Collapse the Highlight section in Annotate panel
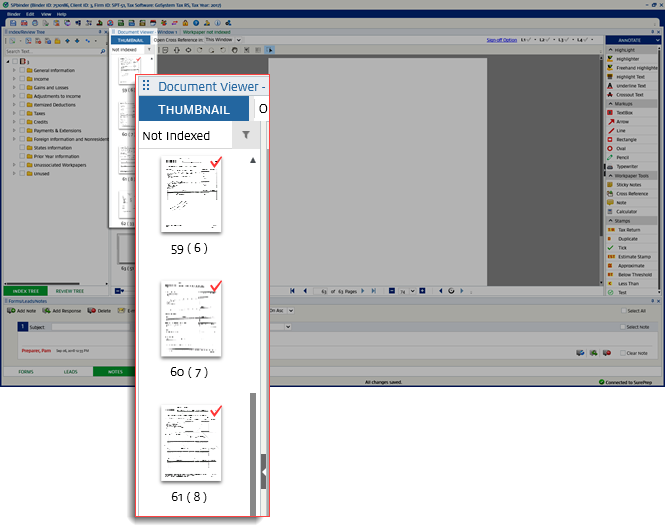The image size is (665, 532). (x=610, y=50)
